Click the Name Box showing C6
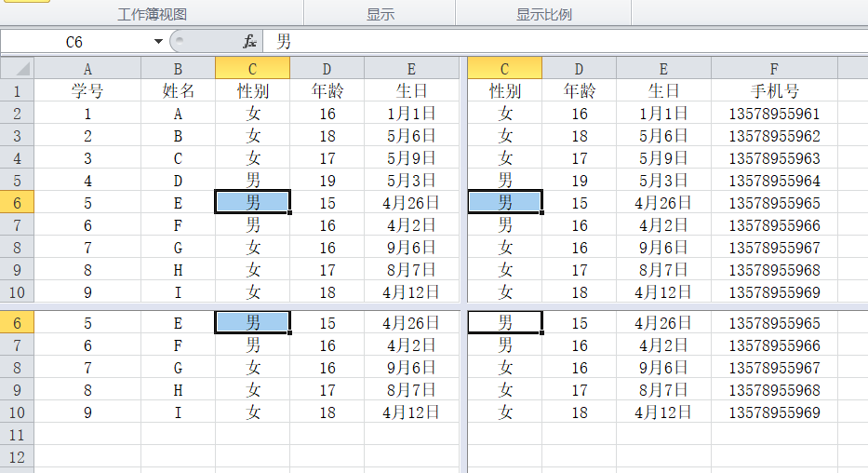 tap(74, 42)
